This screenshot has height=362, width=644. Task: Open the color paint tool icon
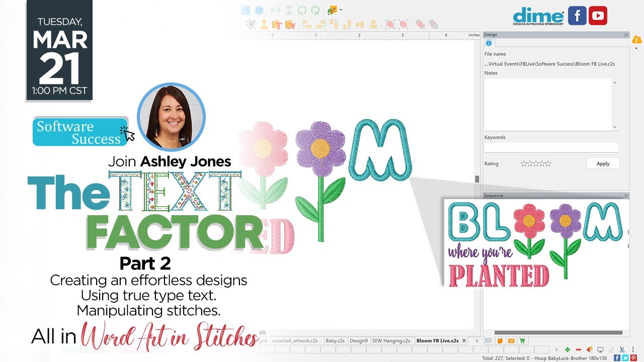(332, 11)
